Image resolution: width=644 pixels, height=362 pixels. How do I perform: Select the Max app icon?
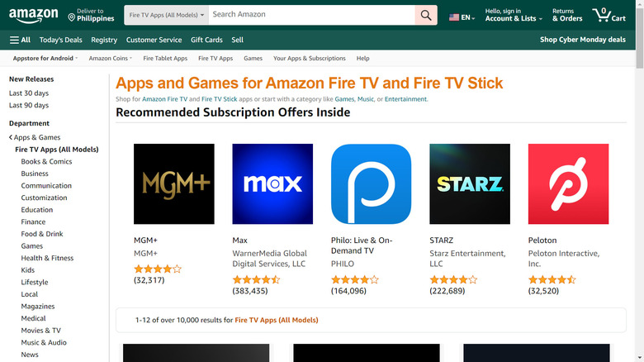tap(272, 183)
